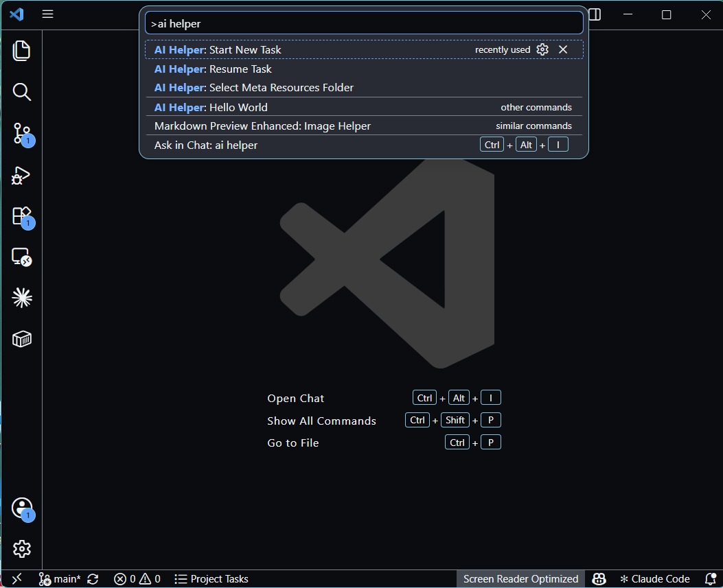Open the Manage gear icon
Image resolution: width=723 pixels, height=588 pixels.
tap(21, 549)
